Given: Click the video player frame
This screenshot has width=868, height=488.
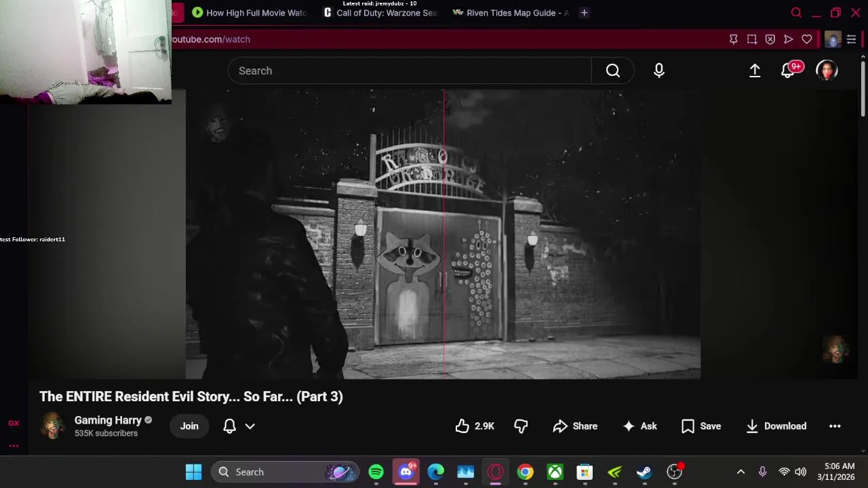Looking at the screenshot, I should coord(443,234).
